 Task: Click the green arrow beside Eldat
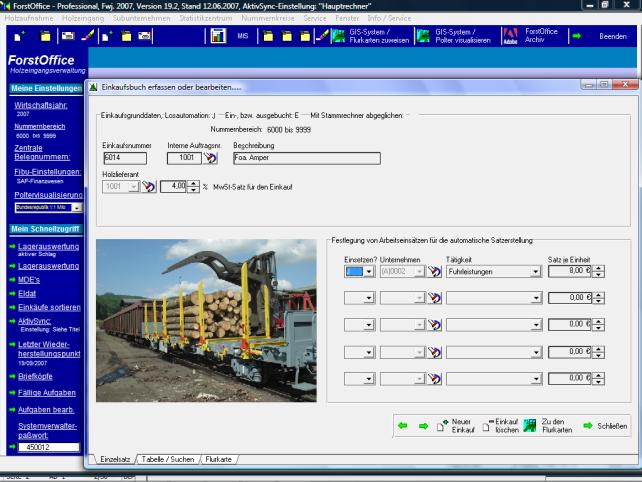tap(12, 294)
